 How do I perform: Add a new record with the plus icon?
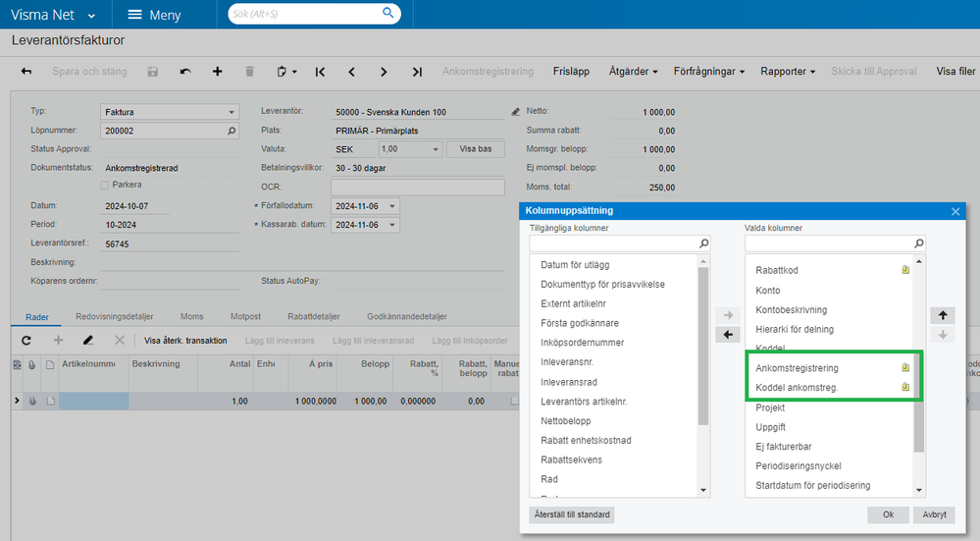point(218,72)
